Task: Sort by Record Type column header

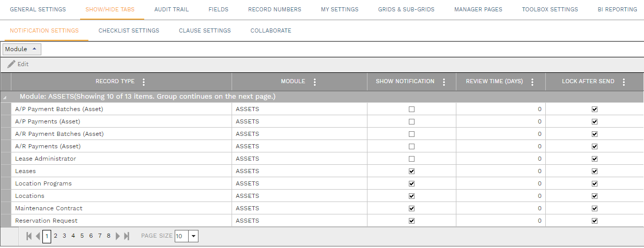Action: (115, 82)
